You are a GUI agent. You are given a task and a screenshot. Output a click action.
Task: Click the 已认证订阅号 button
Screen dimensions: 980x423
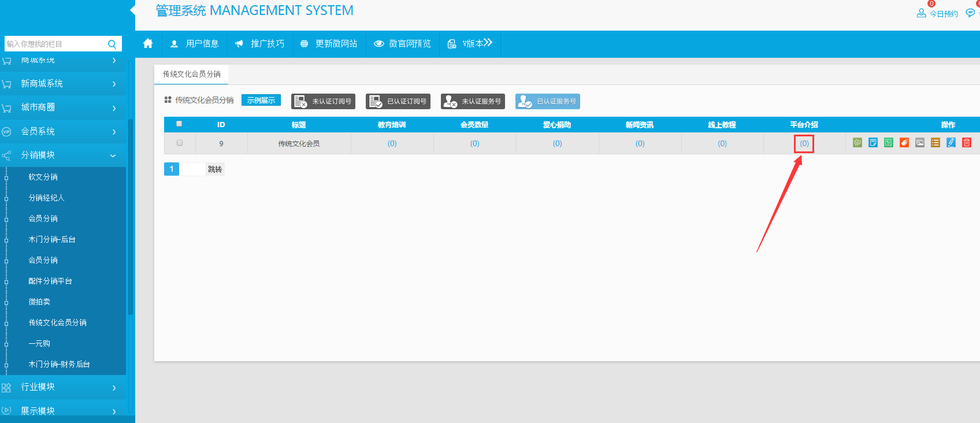click(398, 101)
